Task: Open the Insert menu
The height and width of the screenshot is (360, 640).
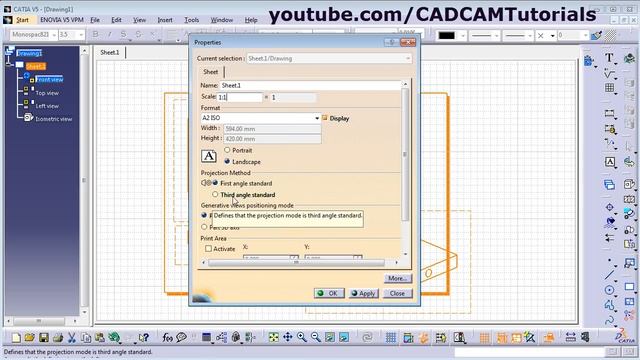Action: [x=165, y=20]
